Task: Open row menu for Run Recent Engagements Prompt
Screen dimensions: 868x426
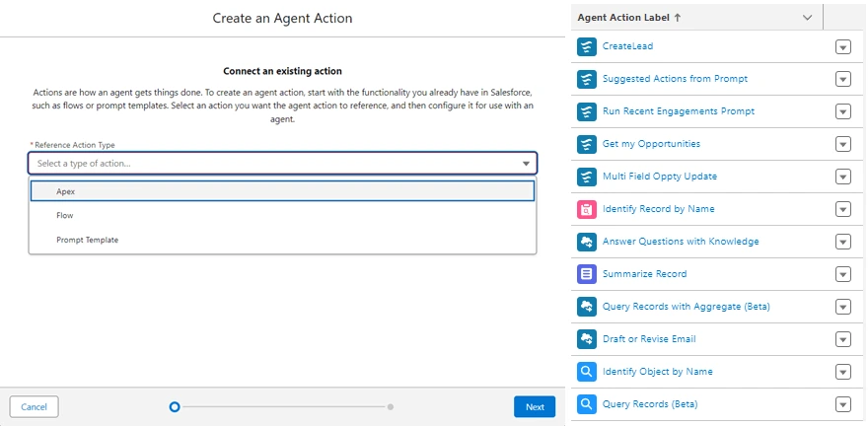Action: tap(842, 112)
